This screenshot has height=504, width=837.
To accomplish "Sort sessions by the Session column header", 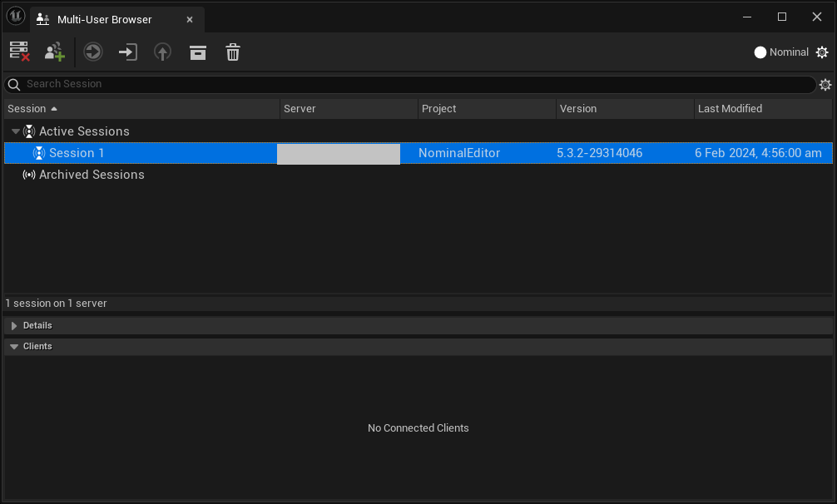I will point(27,109).
